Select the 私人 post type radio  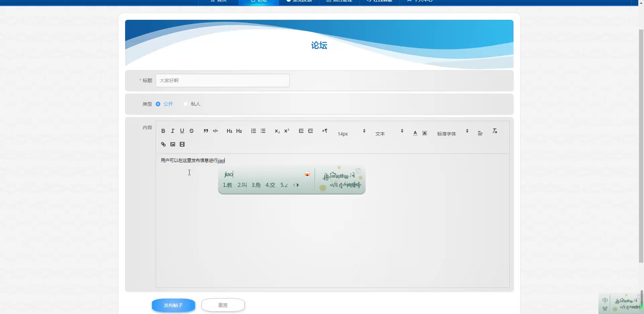pos(185,104)
